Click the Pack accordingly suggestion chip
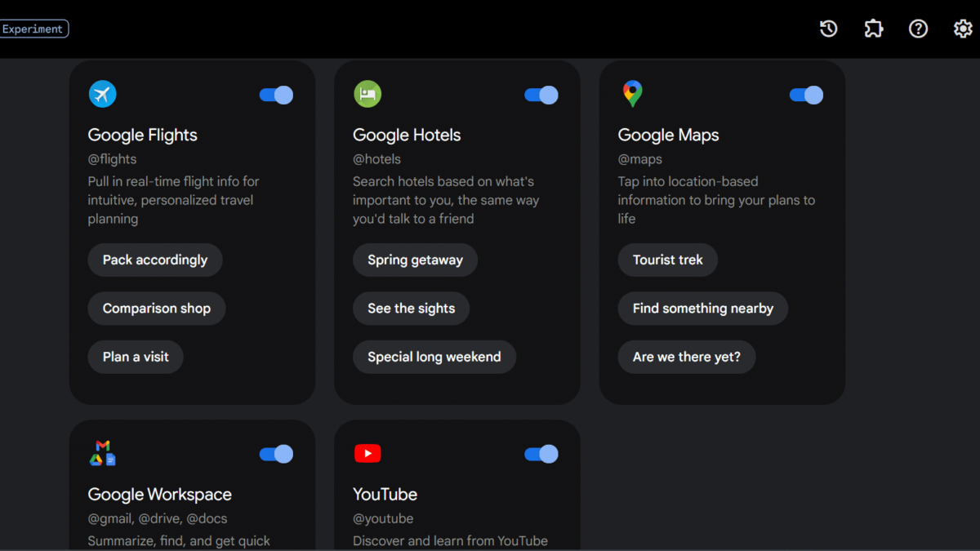980x551 pixels. click(x=155, y=260)
